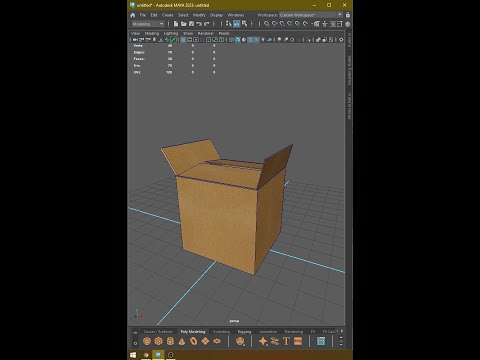
Task: Open the Windows Start menu
Action: click(133, 355)
